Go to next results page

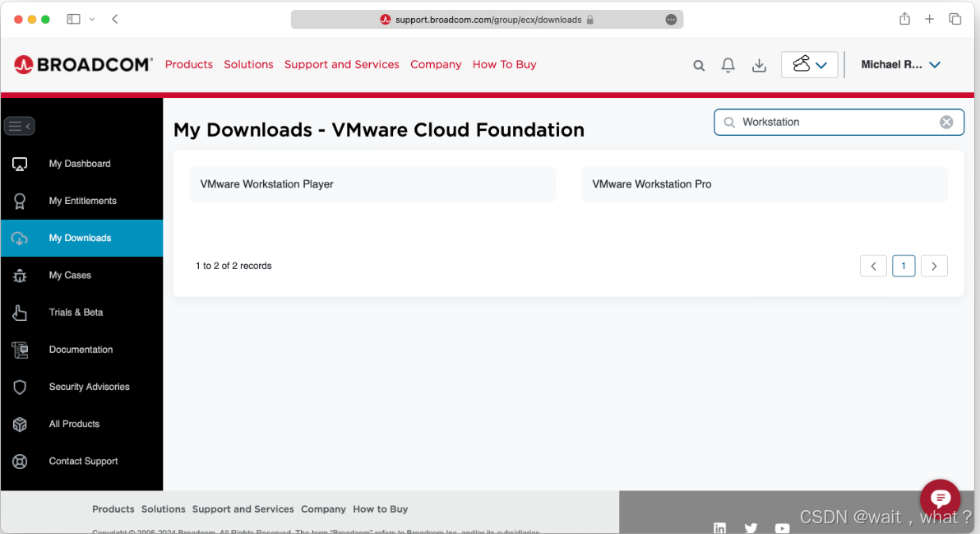pyautogui.click(x=935, y=266)
